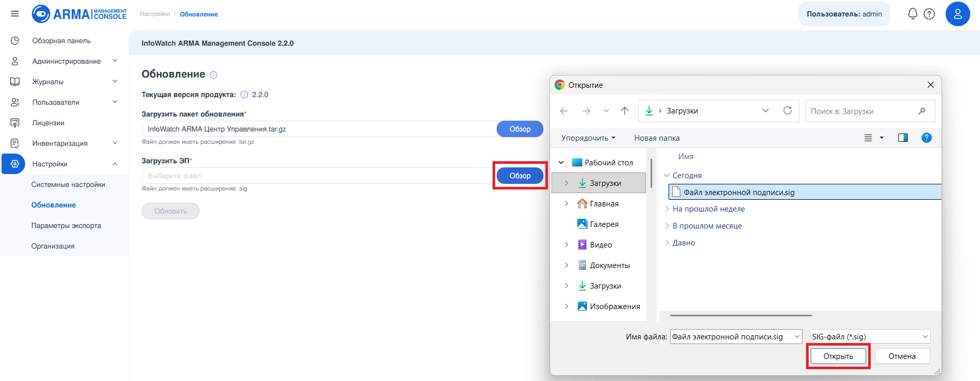The width and height of the screenshot is (980, 381).
Task: Click the Отмена button
Action: 902,356
